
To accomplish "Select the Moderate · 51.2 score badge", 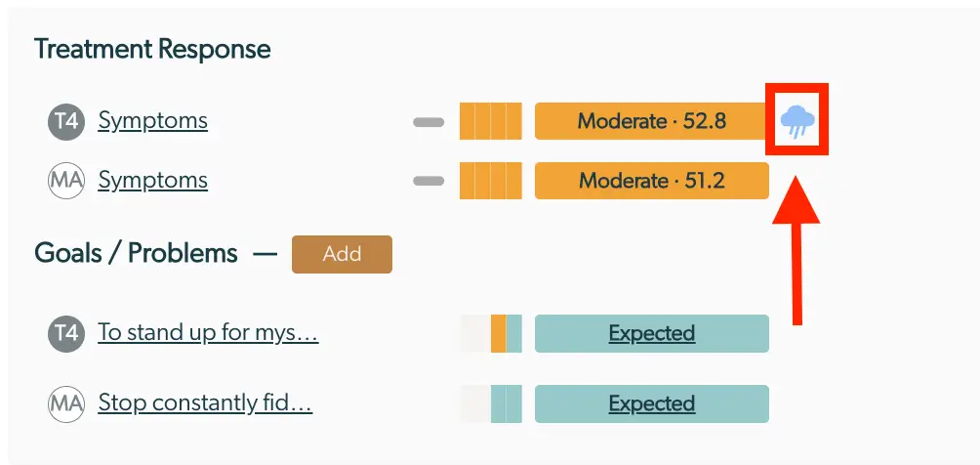I will (x=651, y=181).
